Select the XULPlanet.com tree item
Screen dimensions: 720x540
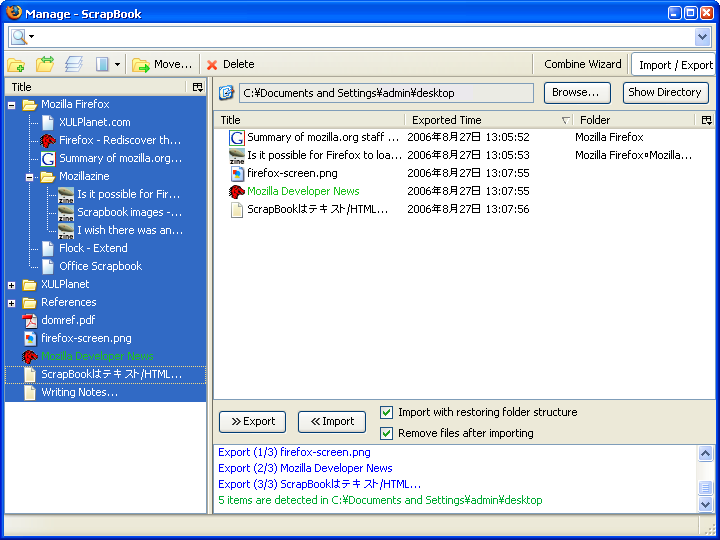[x=95, y=122]
